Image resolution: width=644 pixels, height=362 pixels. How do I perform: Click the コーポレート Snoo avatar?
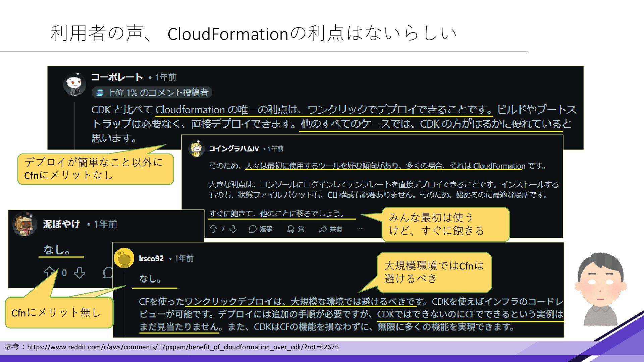[x=74, y=84]
